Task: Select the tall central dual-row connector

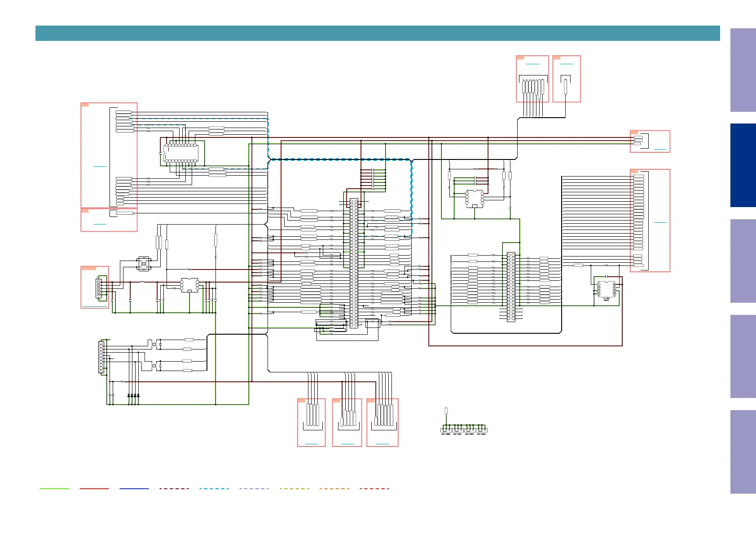Action: pyautogui.click(x=354, y=263)
